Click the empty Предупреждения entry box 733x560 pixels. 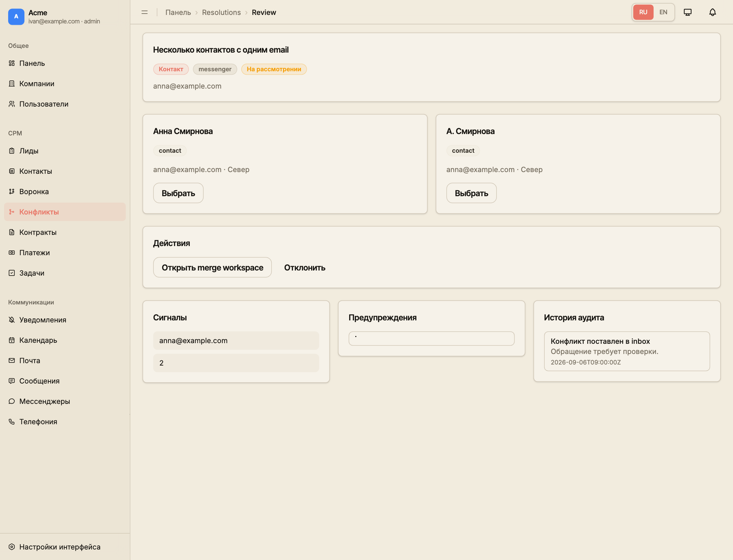click(x=432, y=339)
